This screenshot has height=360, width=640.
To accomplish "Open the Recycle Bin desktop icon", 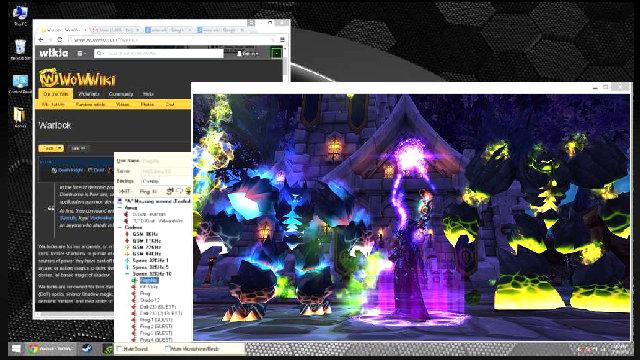I will [20, 50].
